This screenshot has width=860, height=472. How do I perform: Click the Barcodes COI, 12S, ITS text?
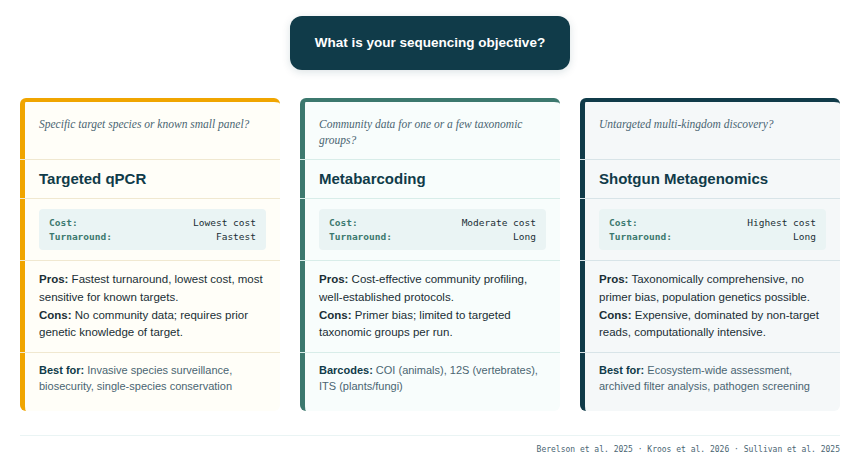[x=430, y=377]
